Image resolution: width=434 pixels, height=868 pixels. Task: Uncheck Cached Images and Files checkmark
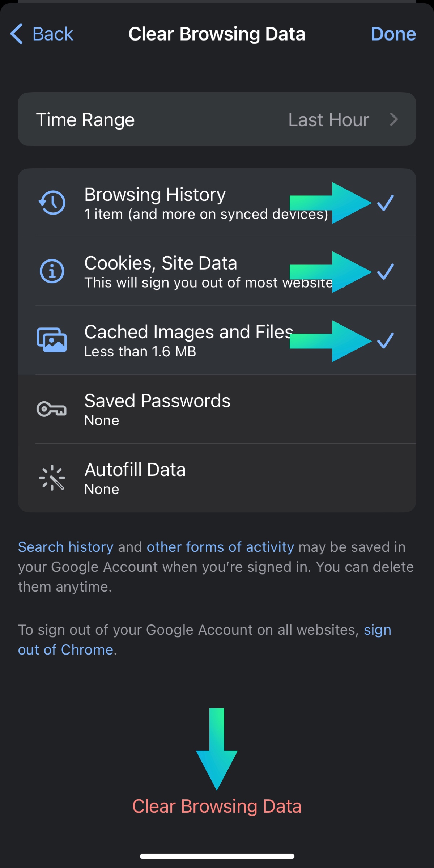click(x=386, y=340)
